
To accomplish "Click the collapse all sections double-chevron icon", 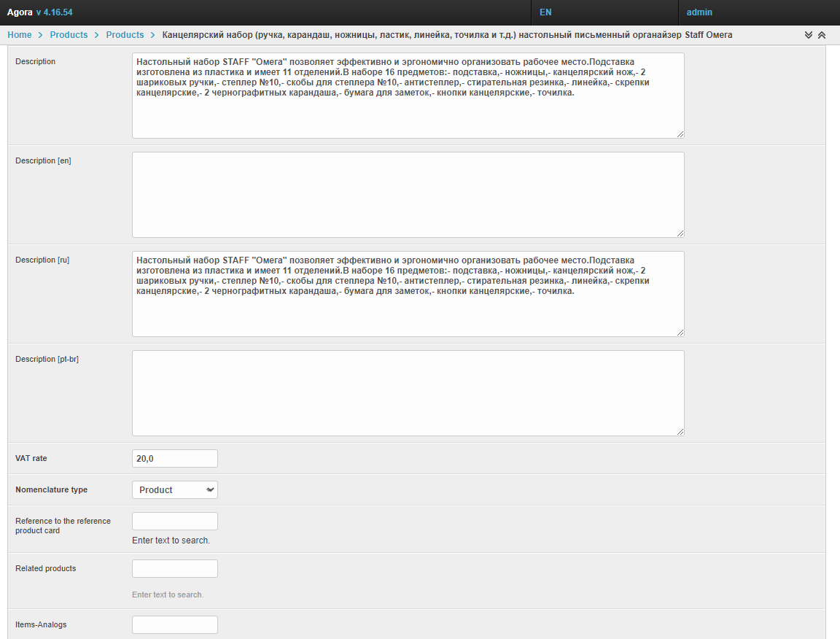I will (x=822, y=35).
